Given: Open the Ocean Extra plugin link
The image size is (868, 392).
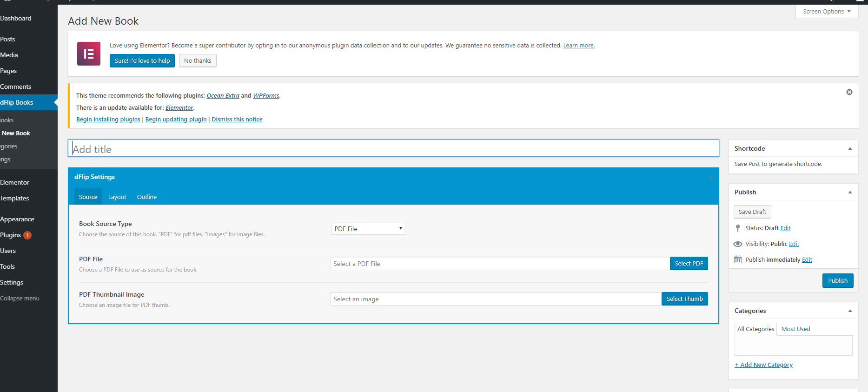Looking at the screenshot, I should click(x=223, y=95).
